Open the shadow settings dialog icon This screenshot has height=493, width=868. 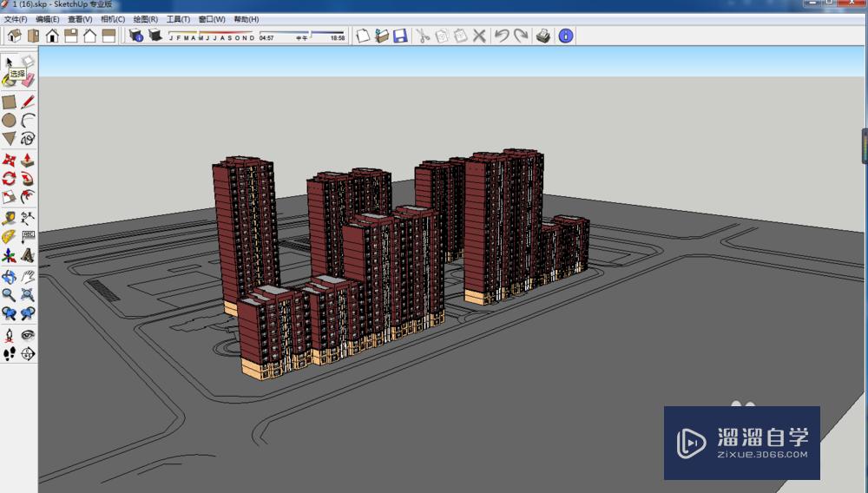click(x=135, y=36)
